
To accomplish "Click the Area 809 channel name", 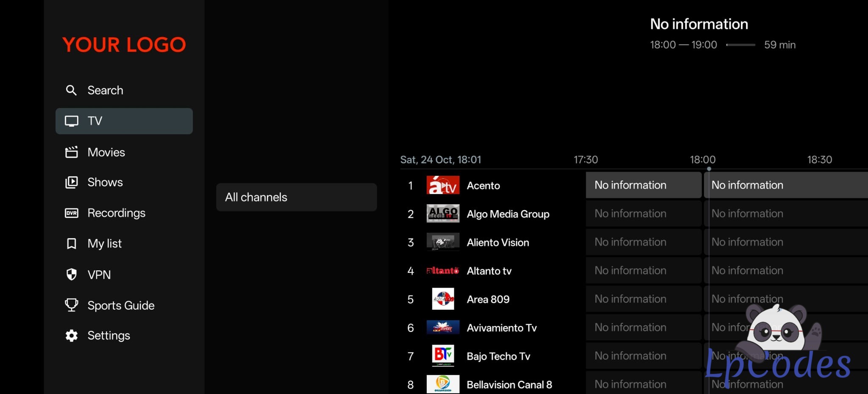I will coord(488,299).
